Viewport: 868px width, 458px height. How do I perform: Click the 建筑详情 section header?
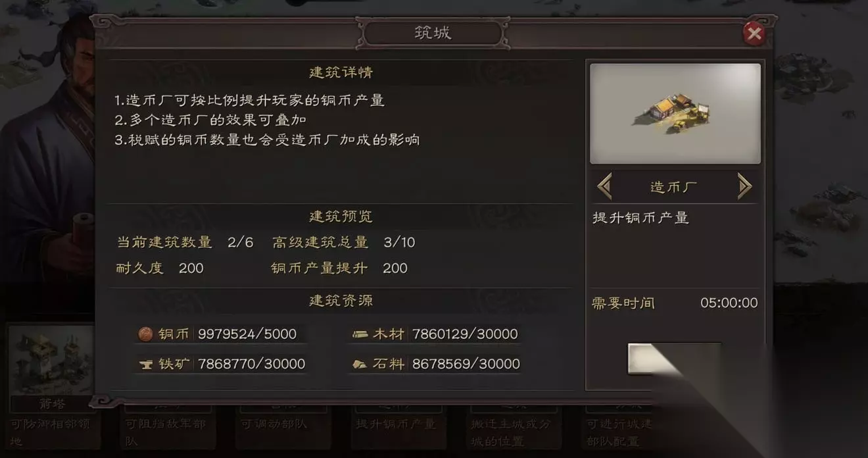point(341,72)
